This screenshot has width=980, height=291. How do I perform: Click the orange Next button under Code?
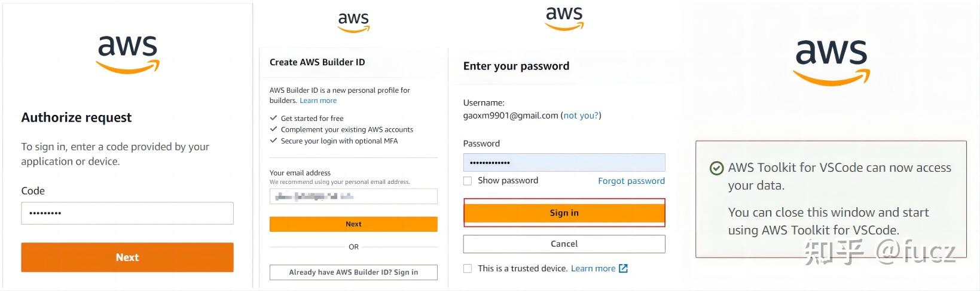click(x=127, y=257)
